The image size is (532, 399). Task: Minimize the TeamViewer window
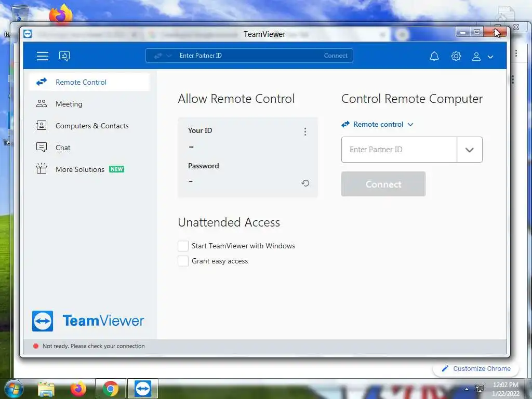coord(463,32)
